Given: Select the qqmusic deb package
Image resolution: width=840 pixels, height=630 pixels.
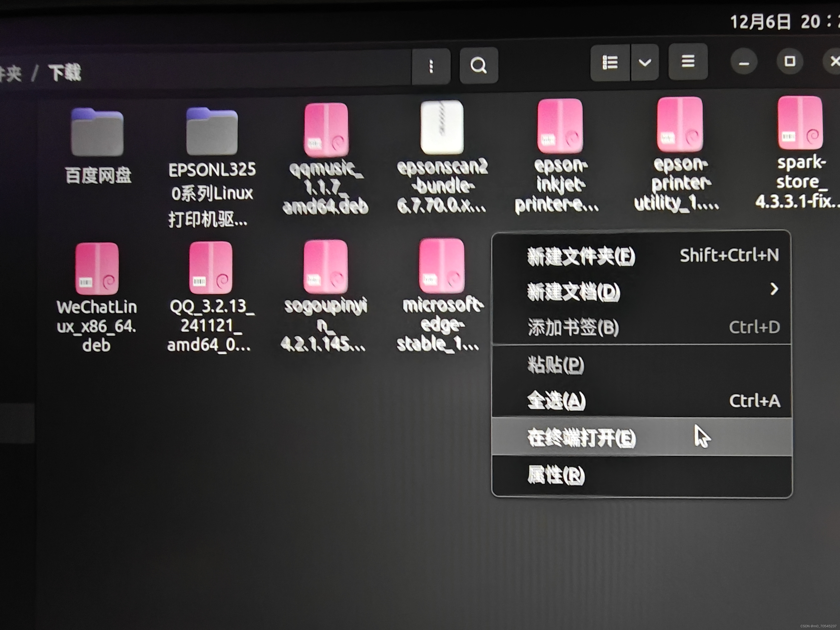Looking at the screenshot, I should point(326,130).
